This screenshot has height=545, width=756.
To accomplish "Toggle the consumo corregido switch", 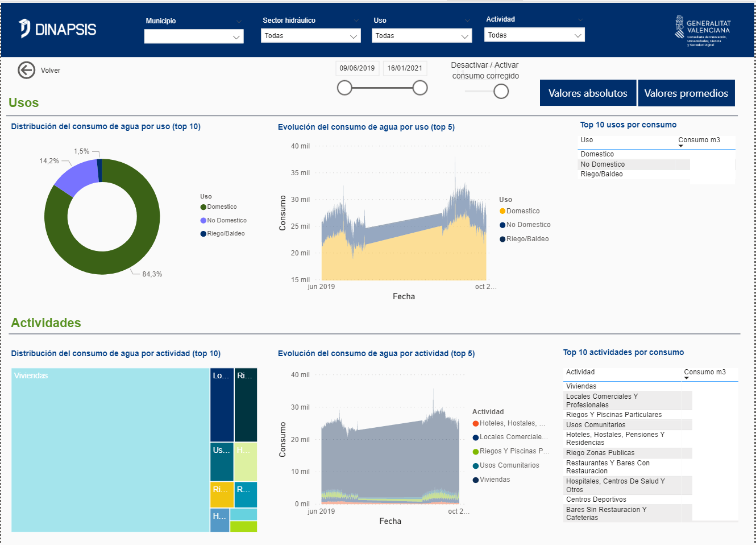I will pyautogui.click(x=500, y=92).
